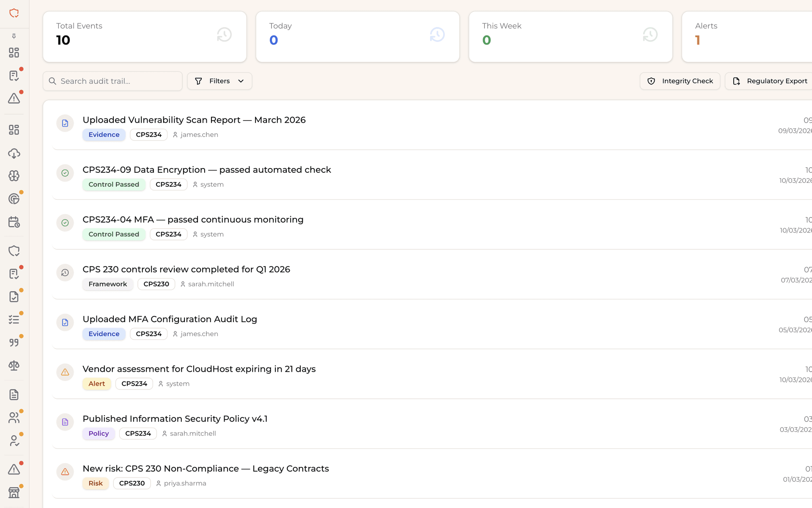
Task: Open the Alerts summary card
Action: click(747, 37)
